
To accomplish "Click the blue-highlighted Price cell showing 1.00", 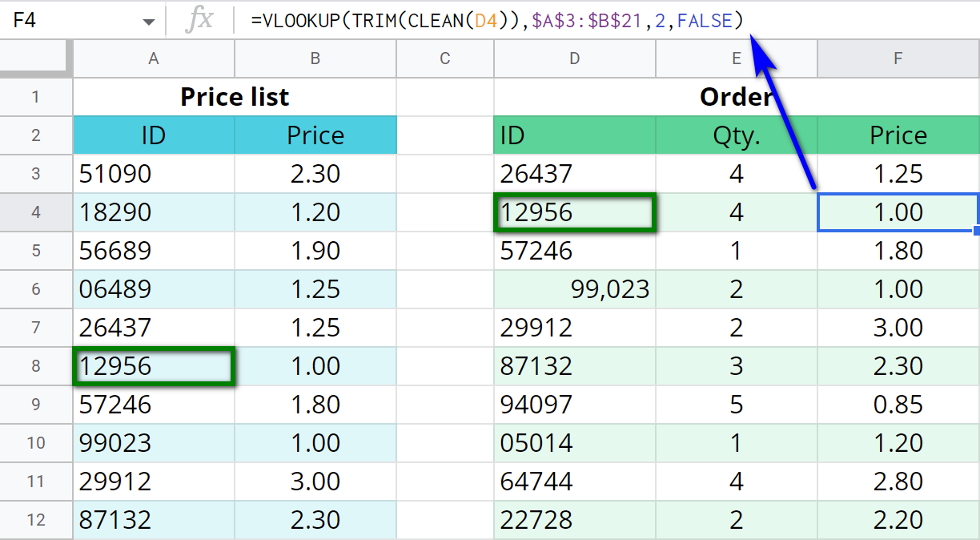I will point(898,212).
